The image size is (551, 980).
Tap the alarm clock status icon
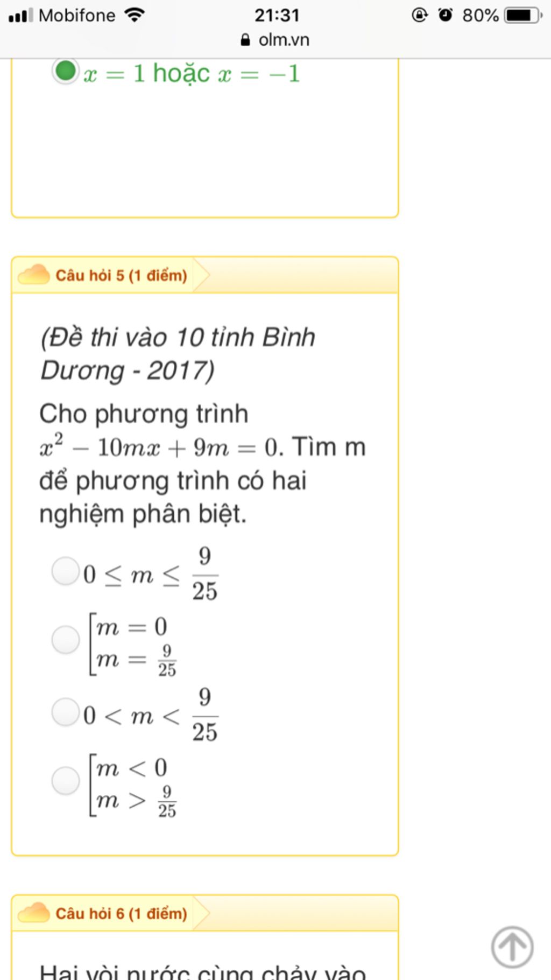coord(446,15)
